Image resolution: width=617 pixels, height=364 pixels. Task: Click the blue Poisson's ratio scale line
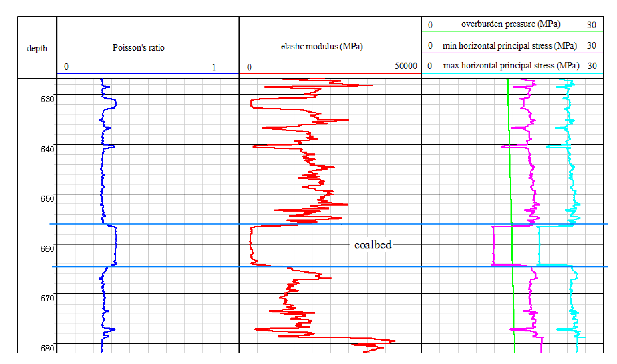point(148,73)
